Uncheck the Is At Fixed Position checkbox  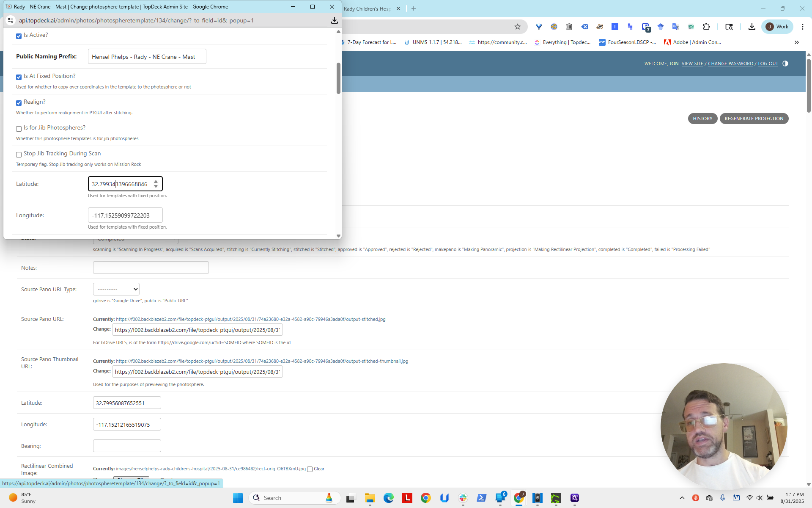click(x=19, y=77)
